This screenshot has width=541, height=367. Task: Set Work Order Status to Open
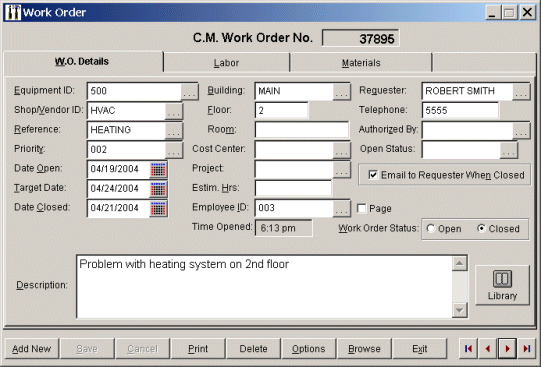(x=431, y=228)
